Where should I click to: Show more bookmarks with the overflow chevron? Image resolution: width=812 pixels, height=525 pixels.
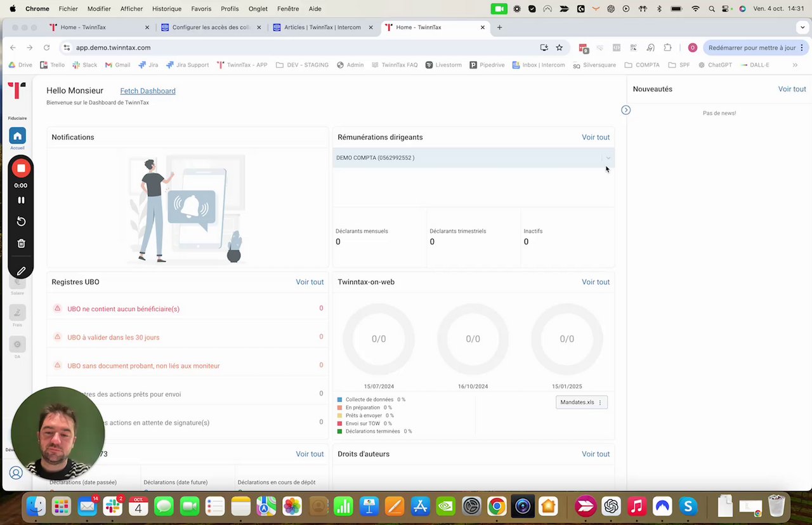[795, 65]
